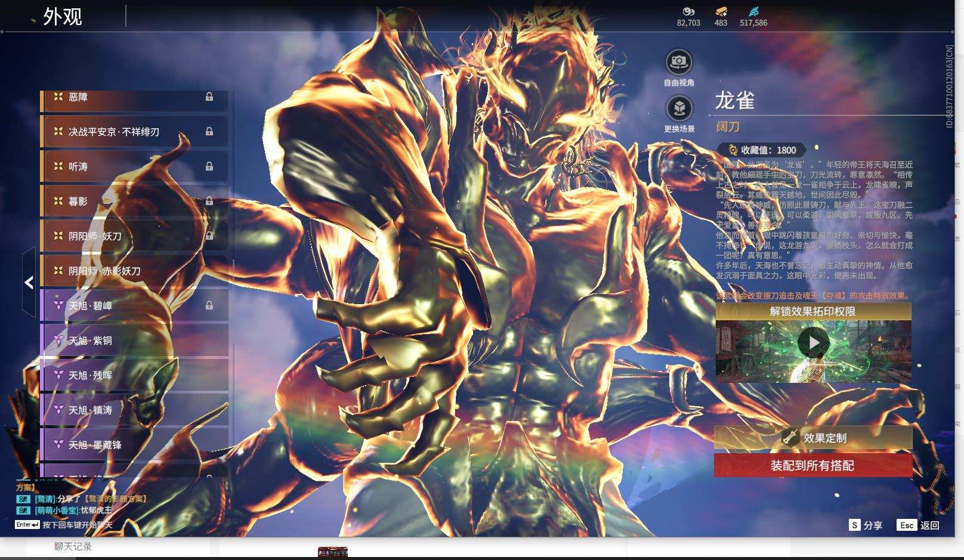The image size is (964, 560).
Task: Click 聊天记录 below the game window
Action: tap(73, 546)
